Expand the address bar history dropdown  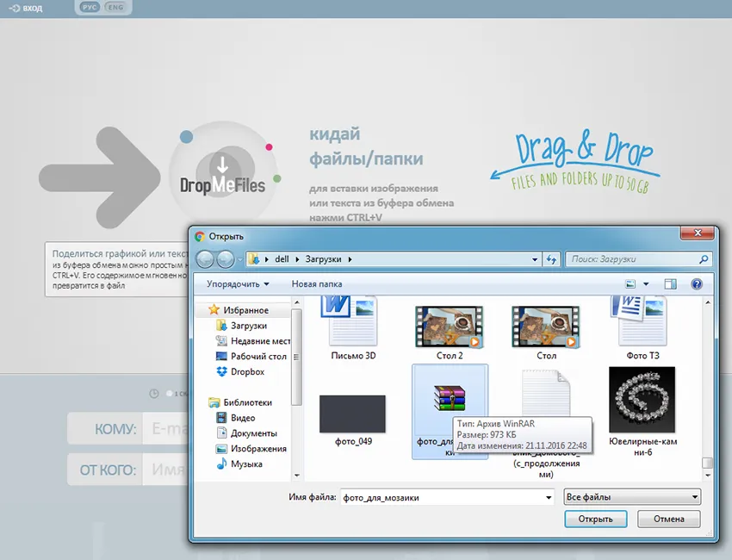(535, 259)
